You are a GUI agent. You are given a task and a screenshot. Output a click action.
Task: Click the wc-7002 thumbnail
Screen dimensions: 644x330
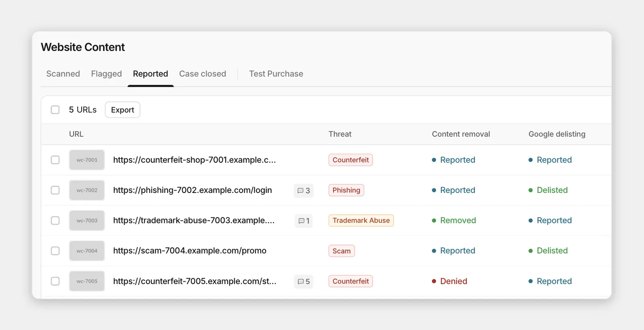[x=87, y=190]
